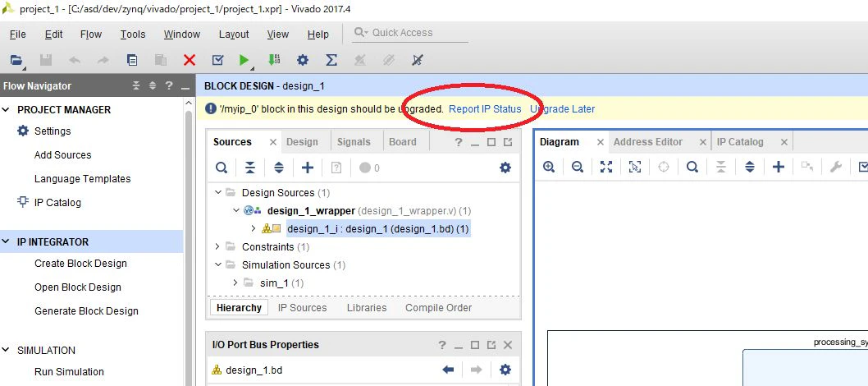Switch to the Design tab

click(302, 142)
